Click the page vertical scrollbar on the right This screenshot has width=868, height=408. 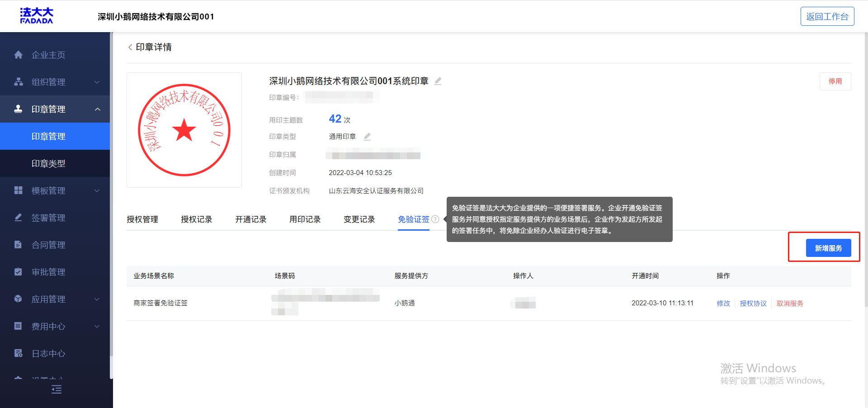point(866,170)
